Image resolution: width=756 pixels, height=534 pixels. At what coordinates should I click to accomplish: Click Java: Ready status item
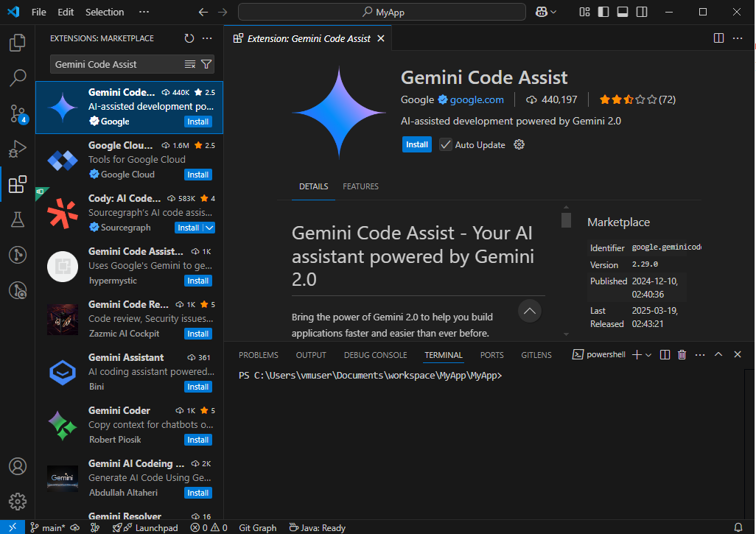[318, 527]
